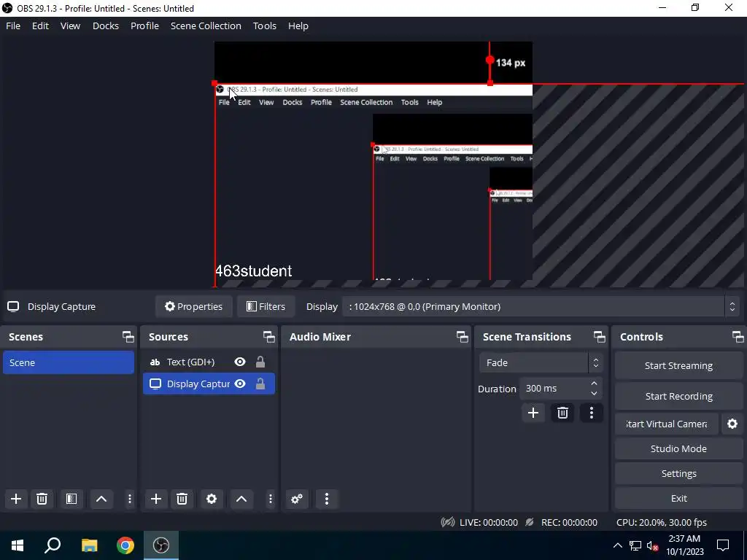
Task: Toggle visibility of Display Capture source
Action: coord(240,384)
